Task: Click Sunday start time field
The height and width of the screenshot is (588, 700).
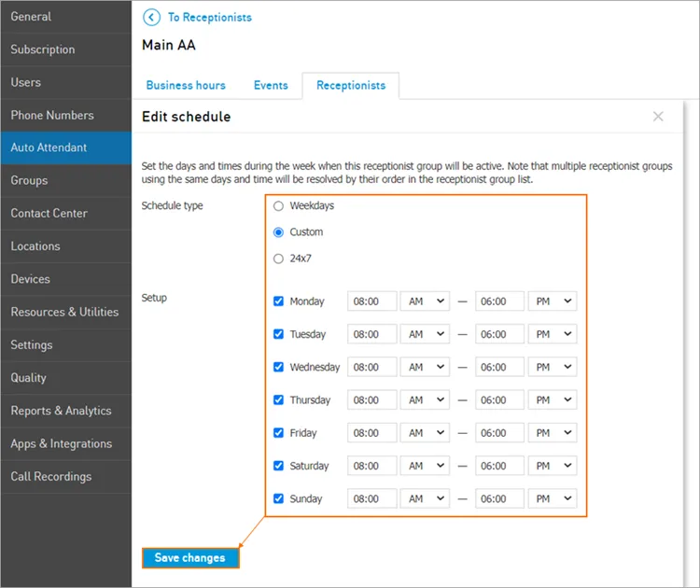Action: [371, 498]
